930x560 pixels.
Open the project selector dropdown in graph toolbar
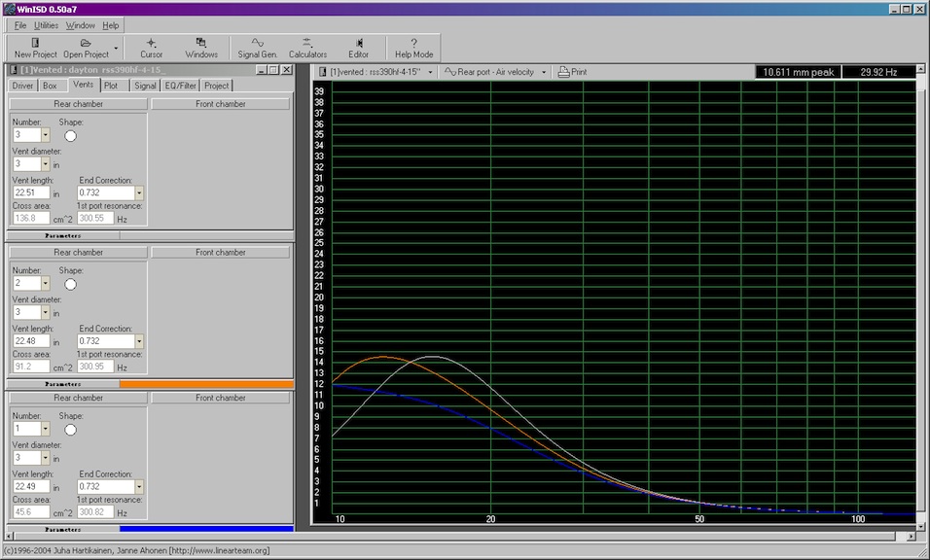pyautogui.click(x=430, y=72)
